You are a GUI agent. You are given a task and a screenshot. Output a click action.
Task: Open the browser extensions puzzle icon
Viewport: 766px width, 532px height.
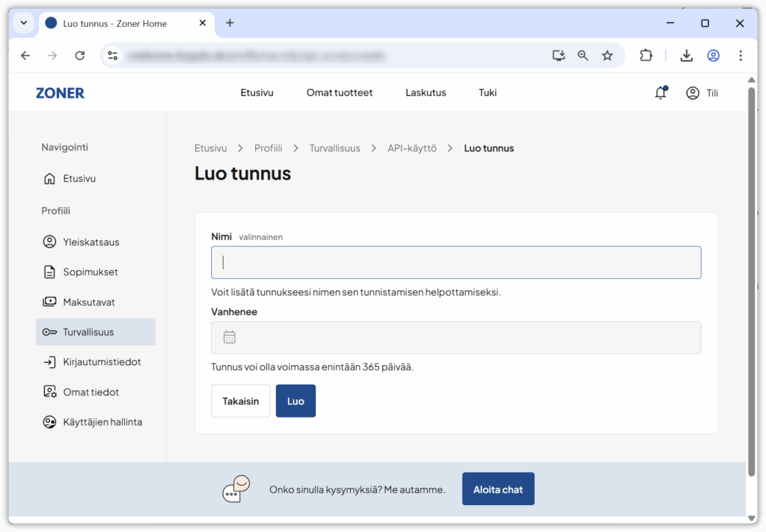(x=646, y=55)
